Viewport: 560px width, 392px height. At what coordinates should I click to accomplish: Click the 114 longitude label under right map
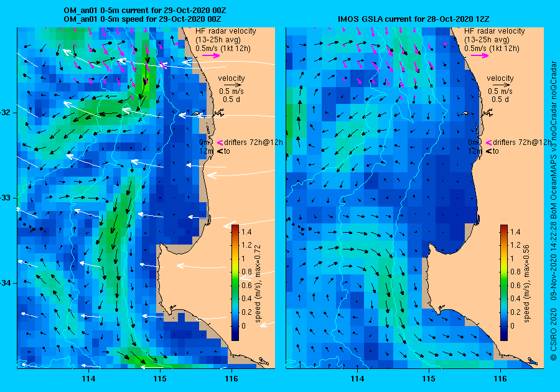tap(357, 379)
